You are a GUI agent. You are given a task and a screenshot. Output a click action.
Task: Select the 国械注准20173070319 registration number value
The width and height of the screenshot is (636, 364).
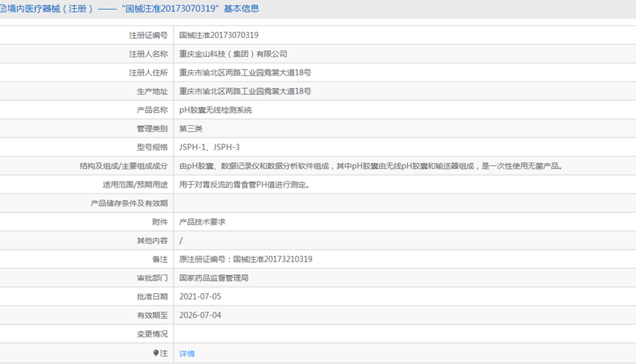click(x=218, y=35)
